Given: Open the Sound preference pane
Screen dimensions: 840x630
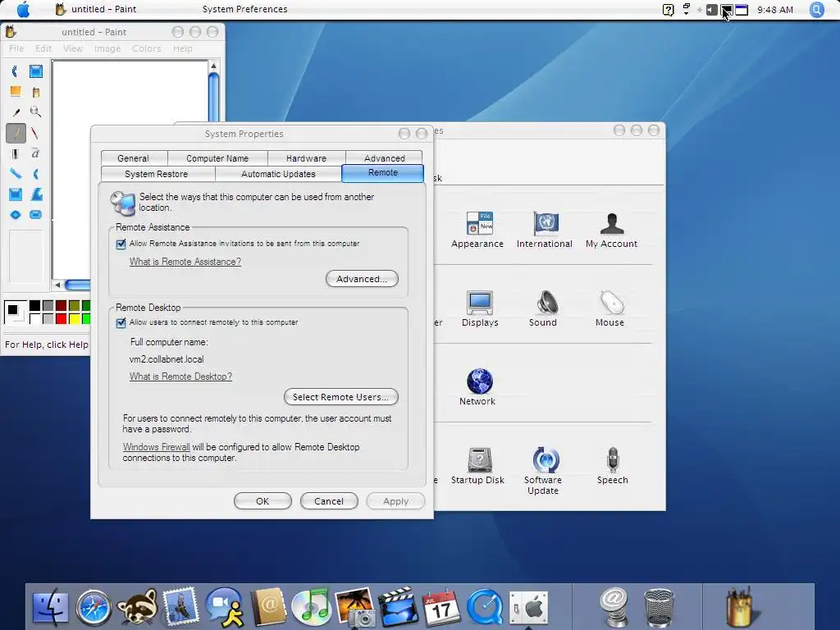Looking at the screenshot, I should tap(543, 308).
